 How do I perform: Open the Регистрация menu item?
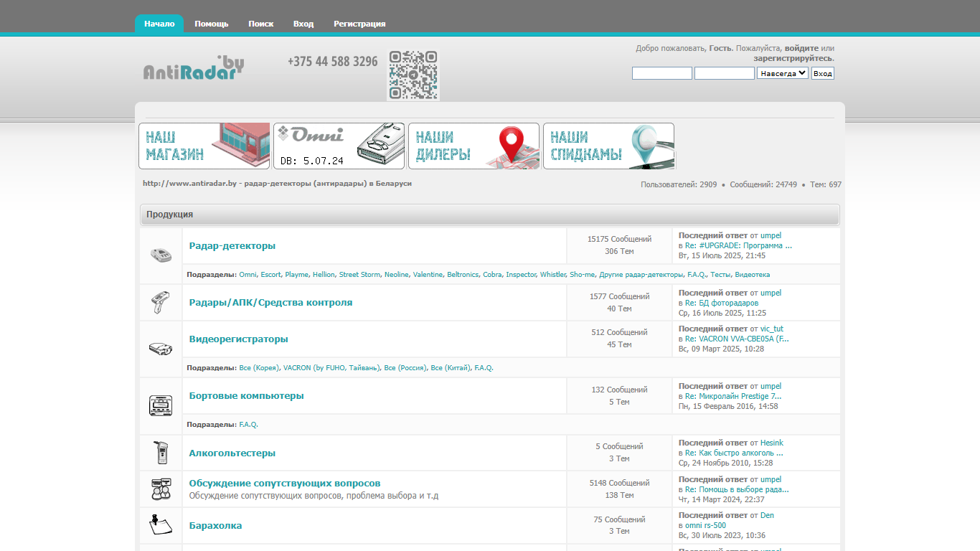pos(359,24)
